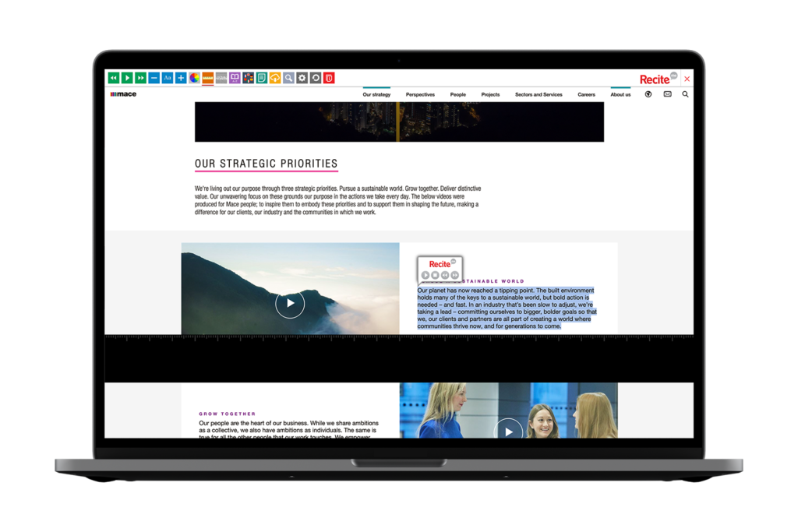Screen dimensions: 798x532
Task: Open the Sectors and Services menu item
Action: pos(538,94)
